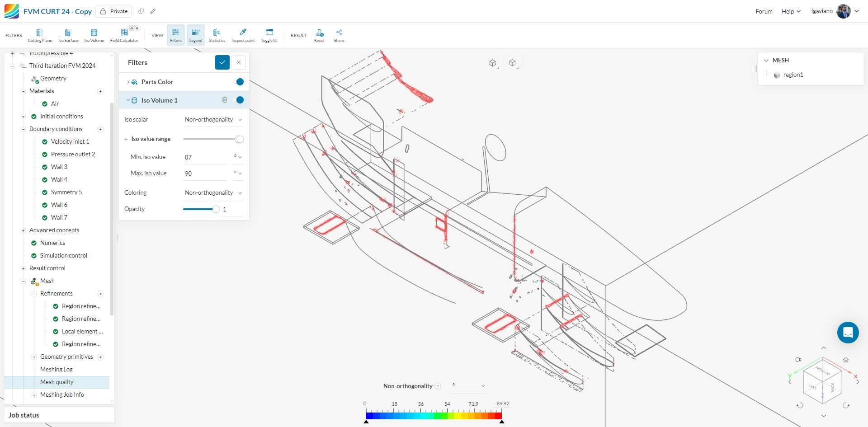Click the Min. iso value field
The image size is (868, 427).
pos(206,157)
